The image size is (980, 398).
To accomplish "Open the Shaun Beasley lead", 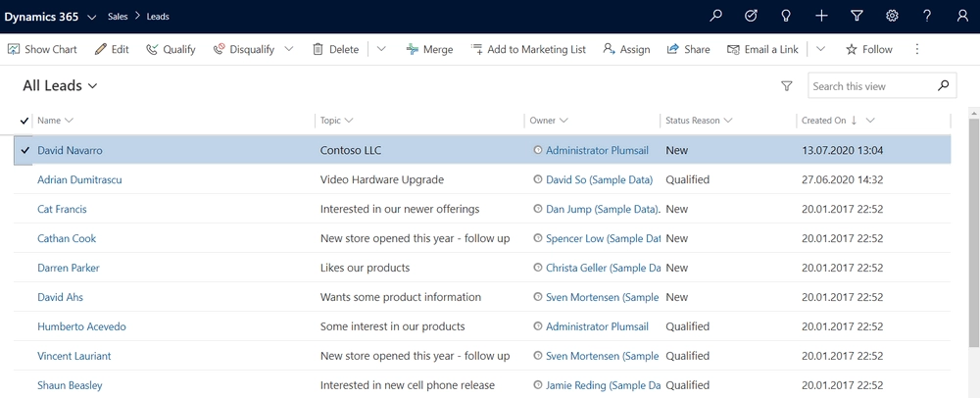I will pyautogui.click(x=70, y=385).
